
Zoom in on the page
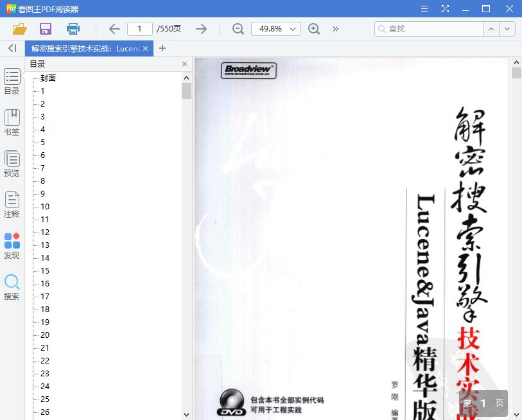(x=314, y=28)
